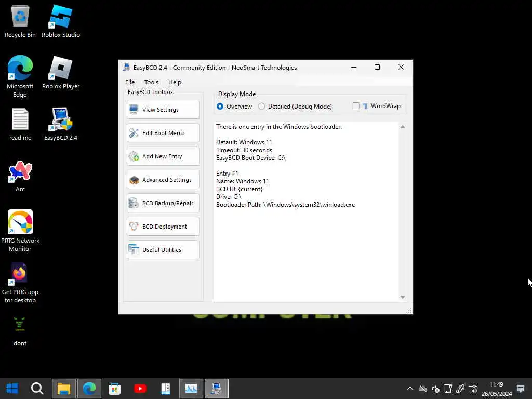The width and height of the screenshot is (532, 399).
Task: Maximize the EasyBCD window
Action: click(377, 67)
